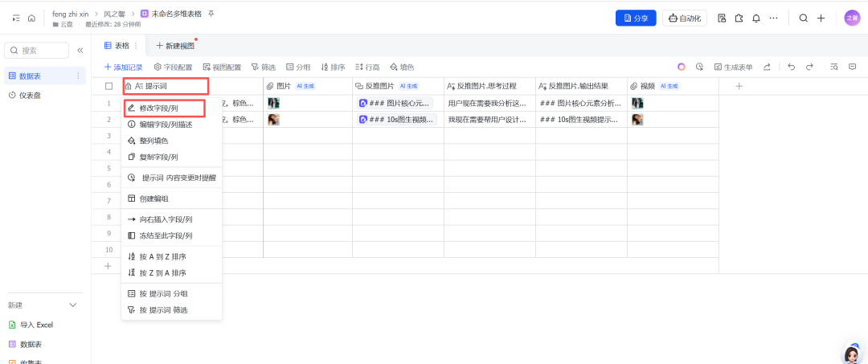Click the plus icon to add column
This screenshot has width=868, height=364.
click(x=739, y=86)
